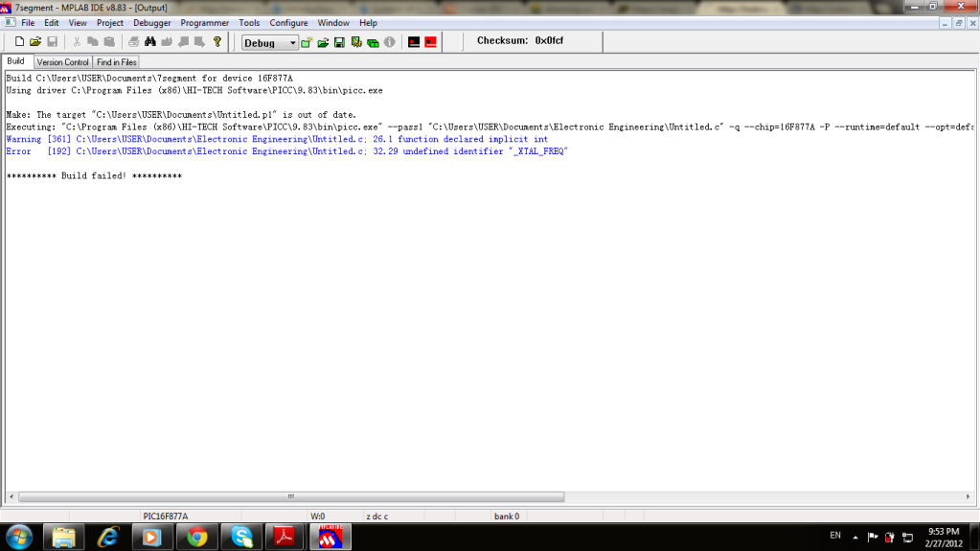Click the 'bank 0' status bar entry
This screenshot has width=980, height=551.
pos(506,516)
